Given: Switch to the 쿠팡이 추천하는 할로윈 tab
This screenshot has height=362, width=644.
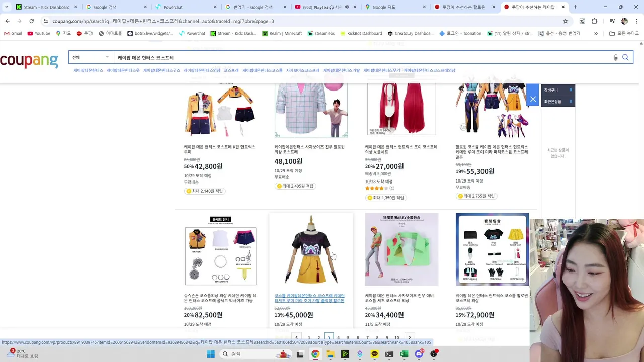Looking at the screenshot, I should click(465, 7).
